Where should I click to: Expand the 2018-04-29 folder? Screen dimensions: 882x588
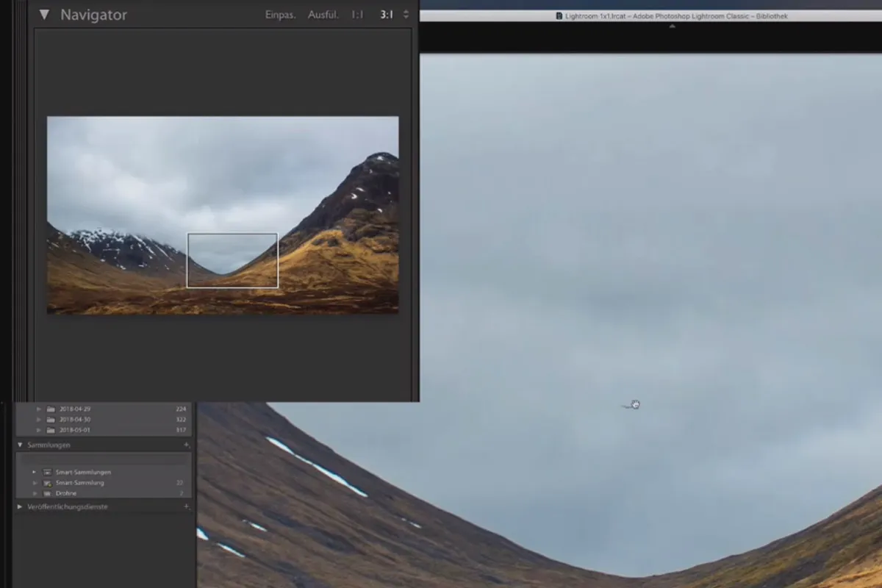tap(38, 409)
